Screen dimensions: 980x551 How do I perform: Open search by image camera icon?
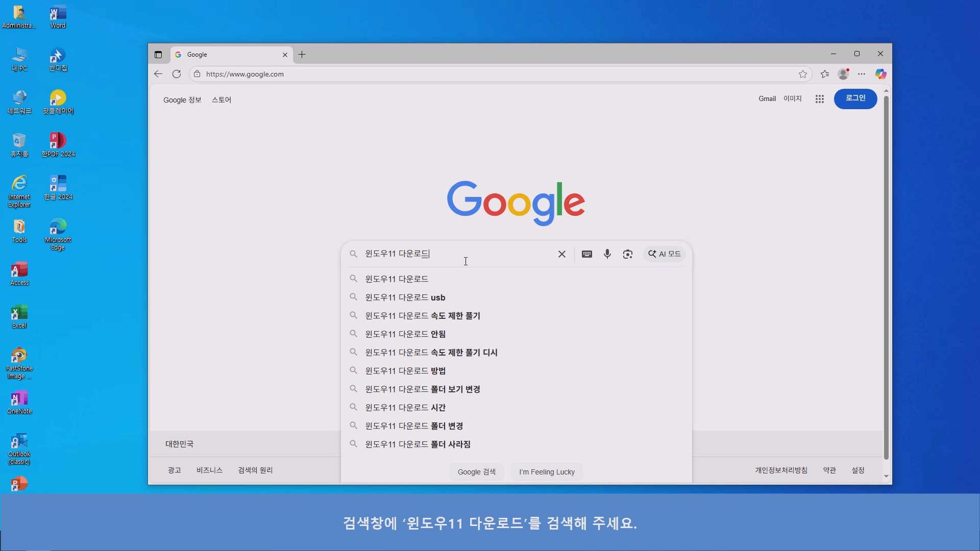click(627, 254)
